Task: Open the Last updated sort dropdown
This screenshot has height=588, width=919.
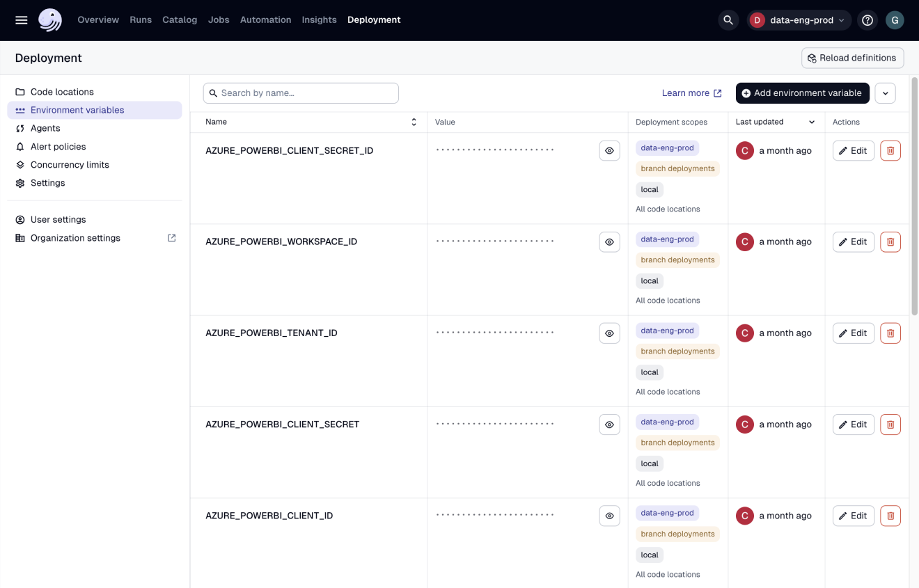Action: (x=775, y=122)
